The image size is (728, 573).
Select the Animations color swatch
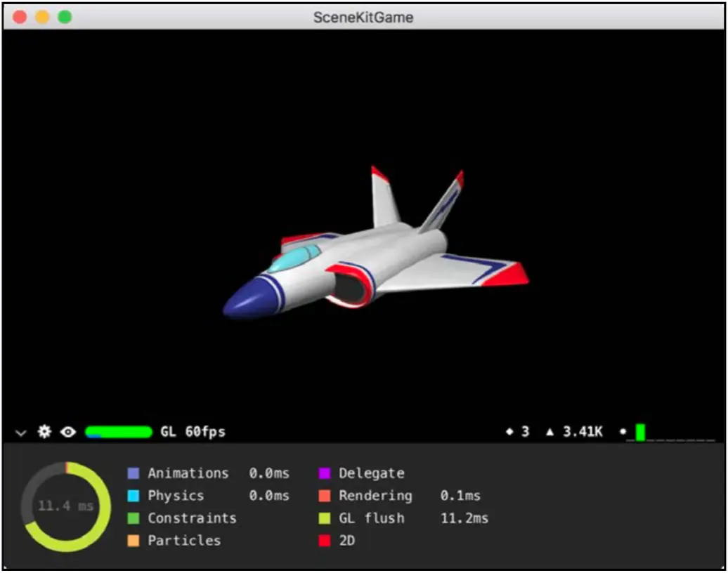coord(134,473)
